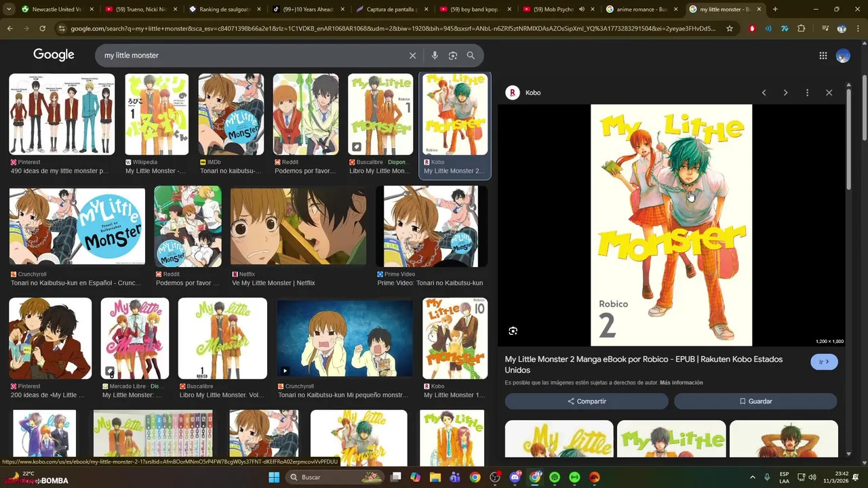Open the EA app from the taskbar
This screenshot has width=868, height=488.
595,477
